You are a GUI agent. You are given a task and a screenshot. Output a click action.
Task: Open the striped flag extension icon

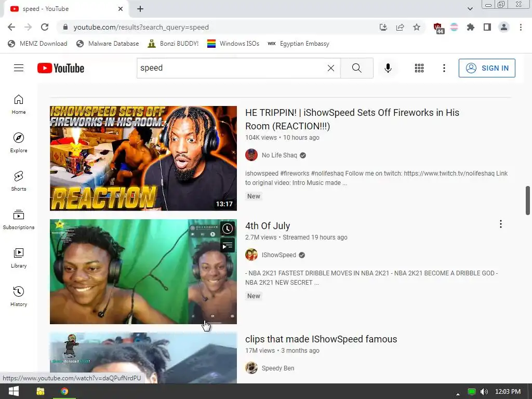[454, 27]
